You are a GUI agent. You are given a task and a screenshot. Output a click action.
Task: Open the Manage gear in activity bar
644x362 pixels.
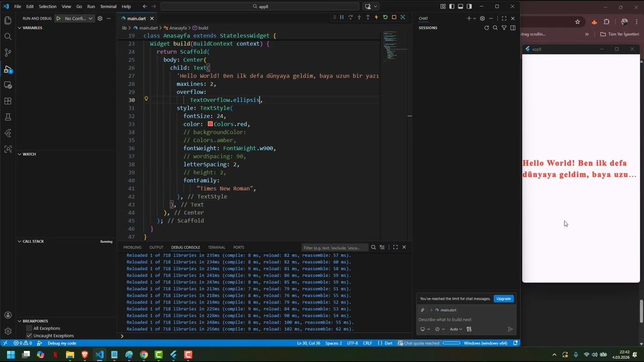click(8, 331)
